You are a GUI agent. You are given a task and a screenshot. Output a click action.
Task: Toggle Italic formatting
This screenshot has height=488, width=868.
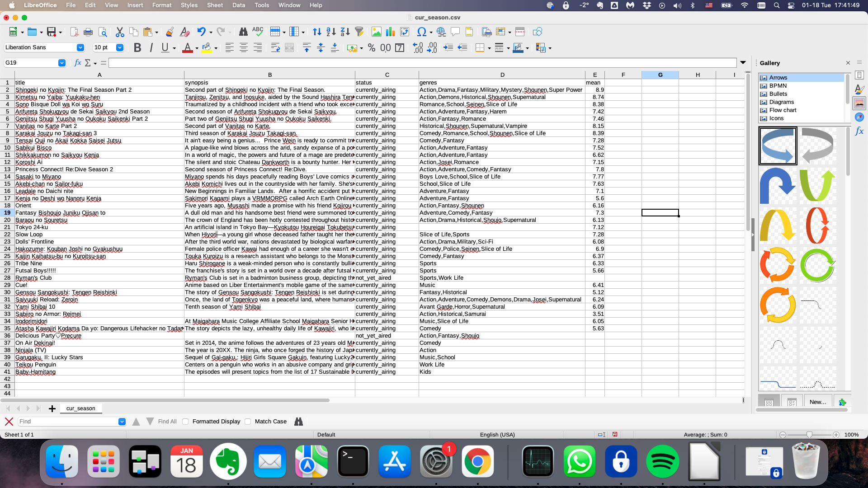pos(151,48)
